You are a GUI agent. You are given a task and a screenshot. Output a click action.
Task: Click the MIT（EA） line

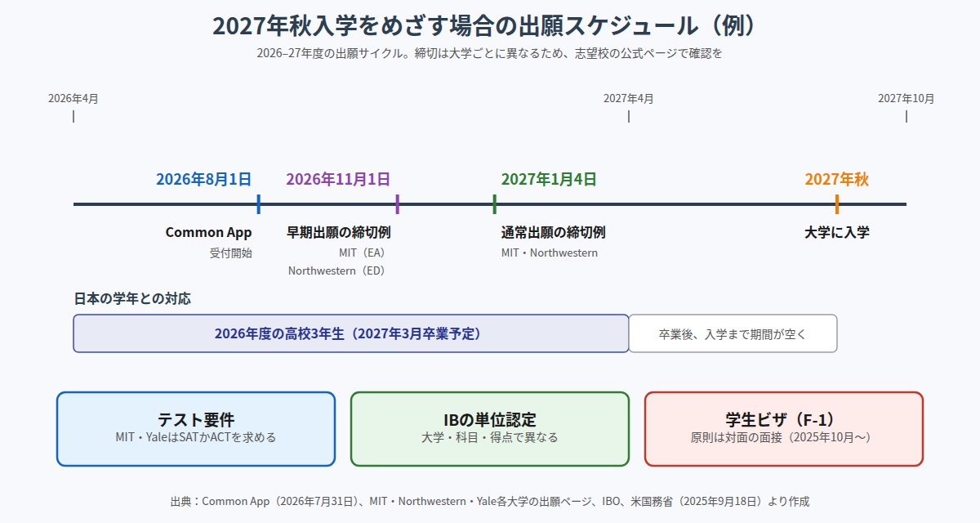tap(362, 253)
